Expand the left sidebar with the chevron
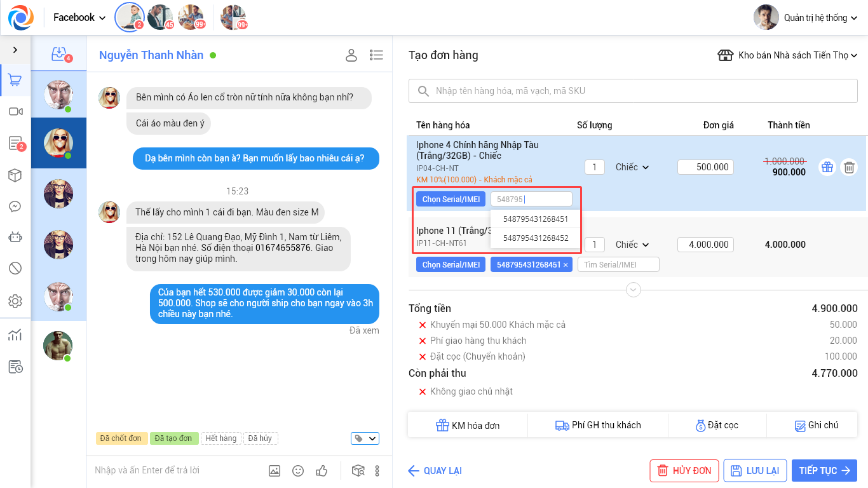 coord(15,50)
